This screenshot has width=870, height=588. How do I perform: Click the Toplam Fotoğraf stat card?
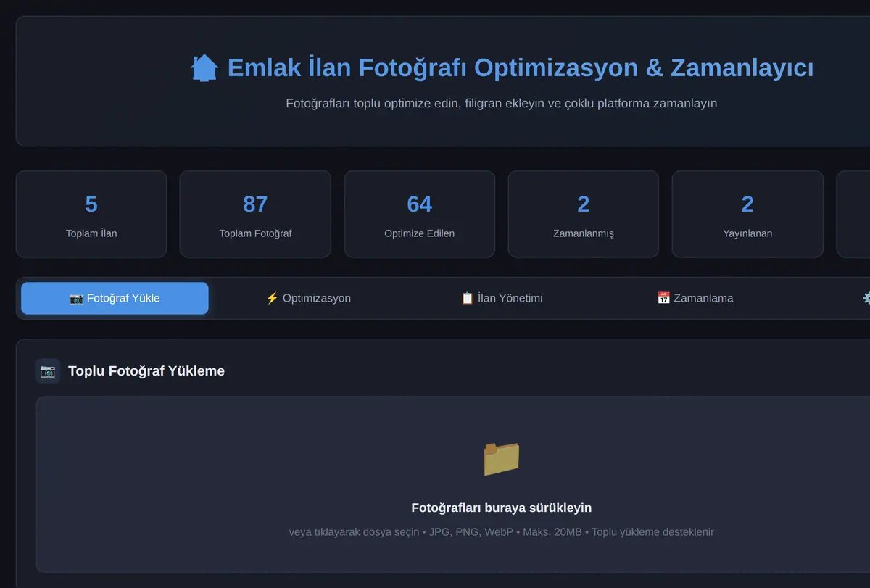click(255, 214)
